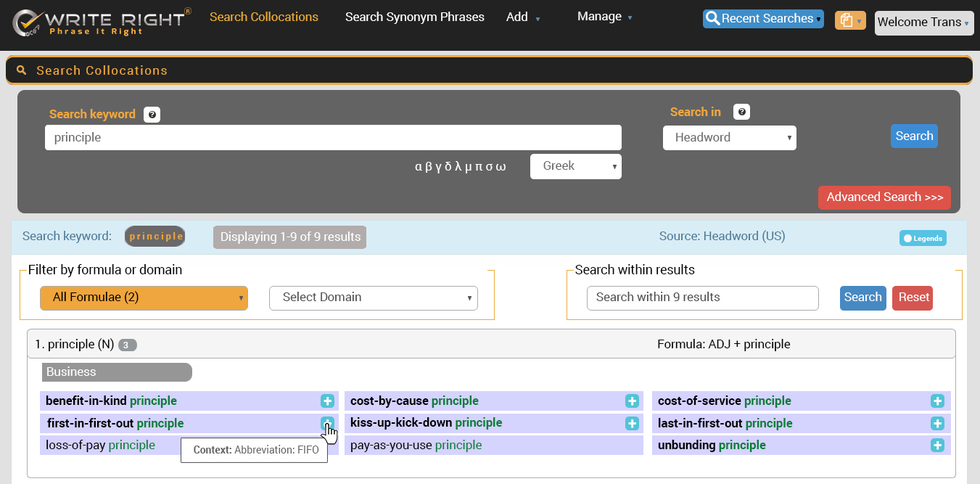Expand cost-by-cause principle plus icon
The image size is (980, 484).
632,401
